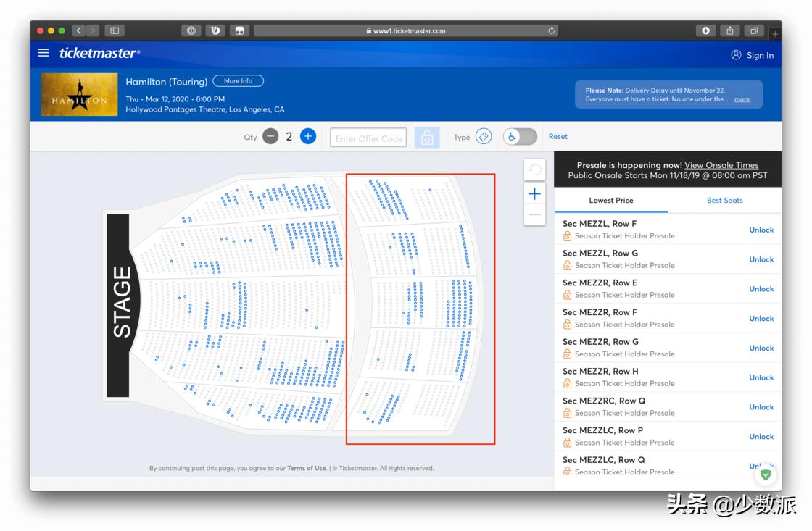Screen dimensions: 812x531
Task: Focus the Enter Offer Code field
Action: point(368,138)
